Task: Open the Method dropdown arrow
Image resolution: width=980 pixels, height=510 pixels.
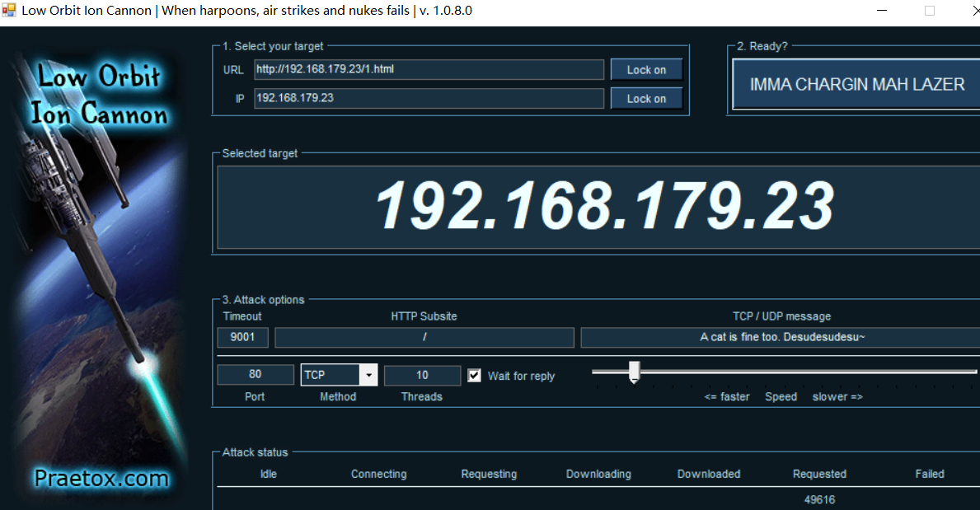Action: [368, 375]
